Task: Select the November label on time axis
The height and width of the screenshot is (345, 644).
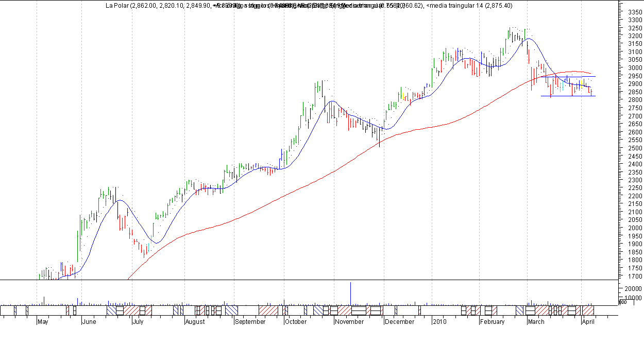Action: 349,322
